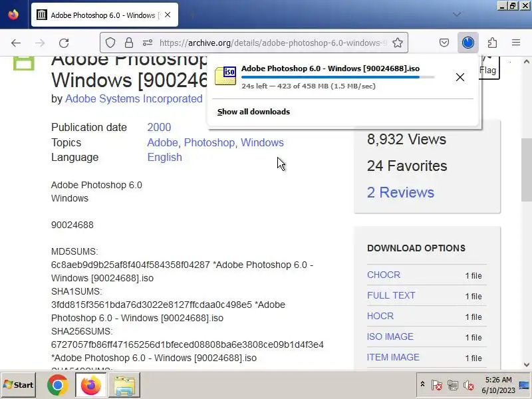Open Windows Explorer from the taskbar

tap(124, 385)
